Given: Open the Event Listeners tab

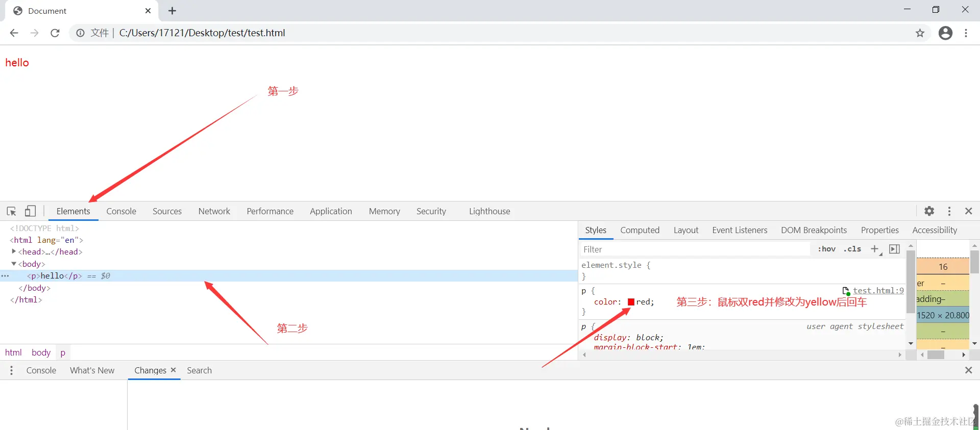Looking at the screenshot, I should 740,230.
